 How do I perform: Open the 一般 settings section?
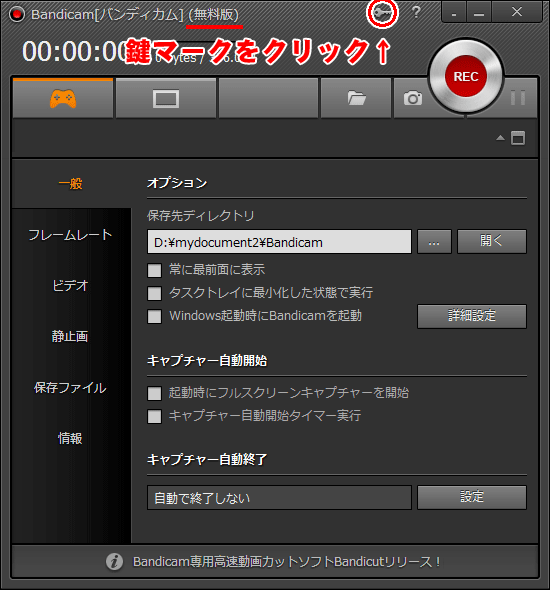pyautogui.click(x=70, y=184)
